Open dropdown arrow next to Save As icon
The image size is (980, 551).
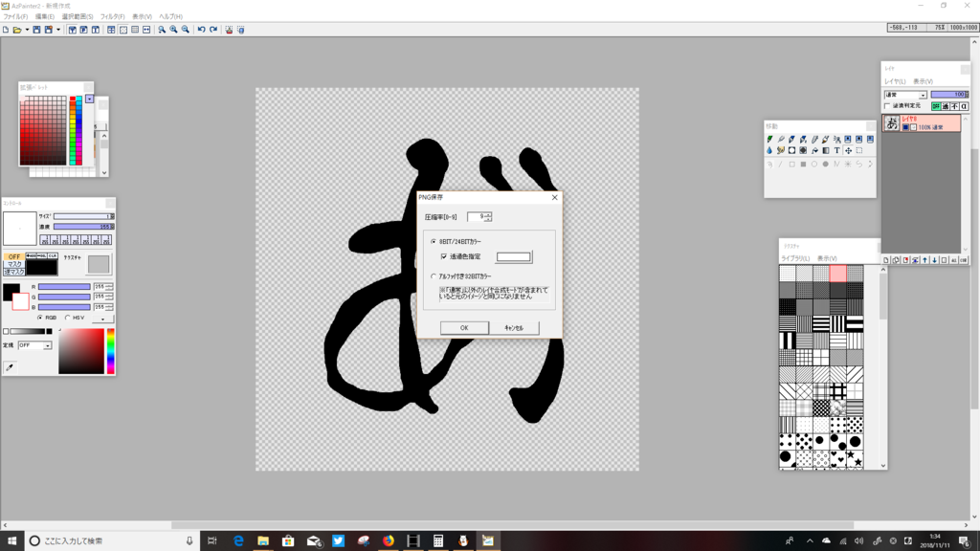click(58, 30)
